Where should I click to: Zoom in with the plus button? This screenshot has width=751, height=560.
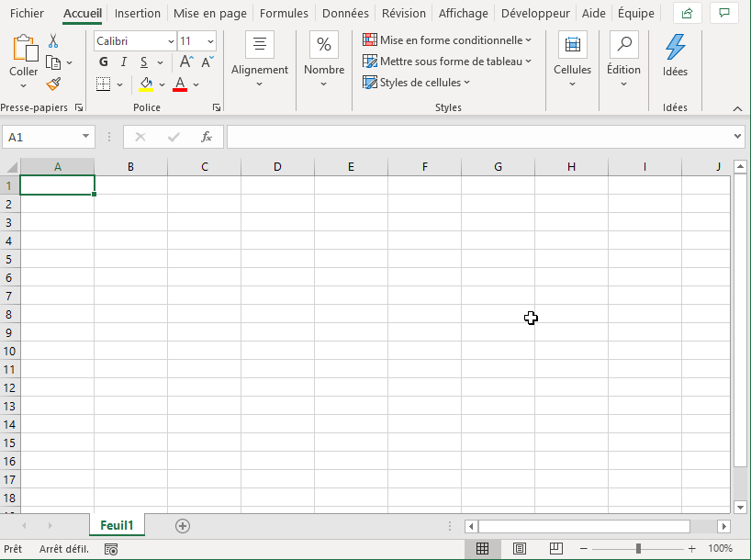[691, 548]
